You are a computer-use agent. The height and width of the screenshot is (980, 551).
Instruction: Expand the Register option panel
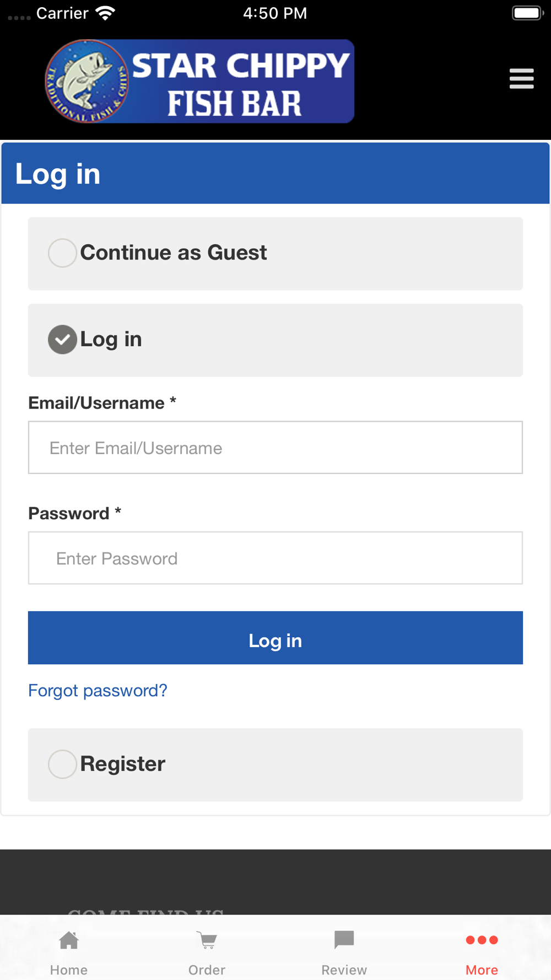(x=275, y=764)
